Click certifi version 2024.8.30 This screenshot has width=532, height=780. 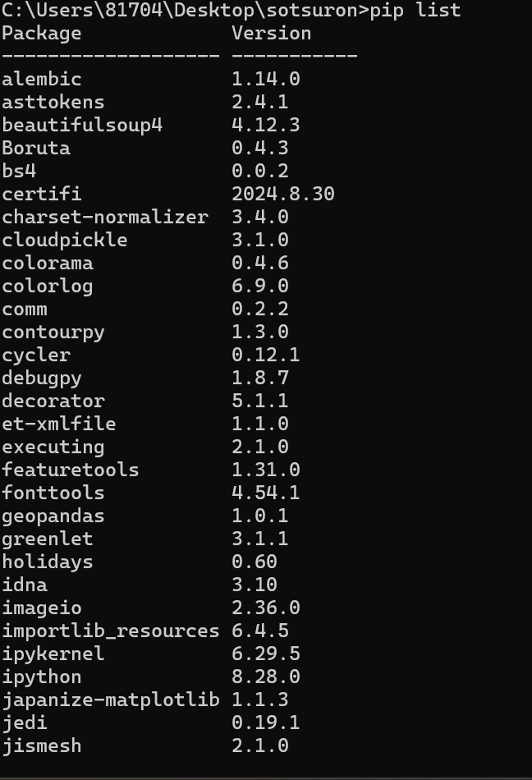click(x=282, y=194)
